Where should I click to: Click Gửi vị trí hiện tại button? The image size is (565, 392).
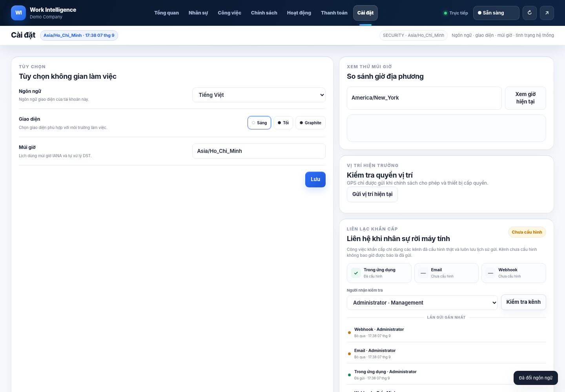372,194
